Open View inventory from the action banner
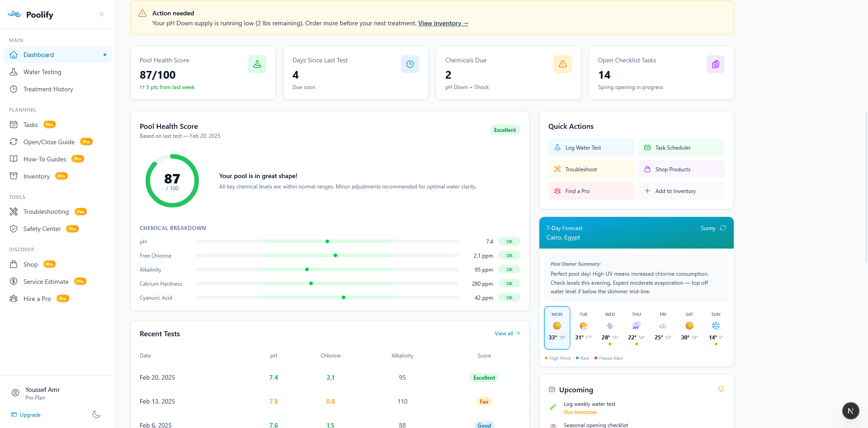Image resolution: width=868 pixels, height=428 pixels. 443,23
